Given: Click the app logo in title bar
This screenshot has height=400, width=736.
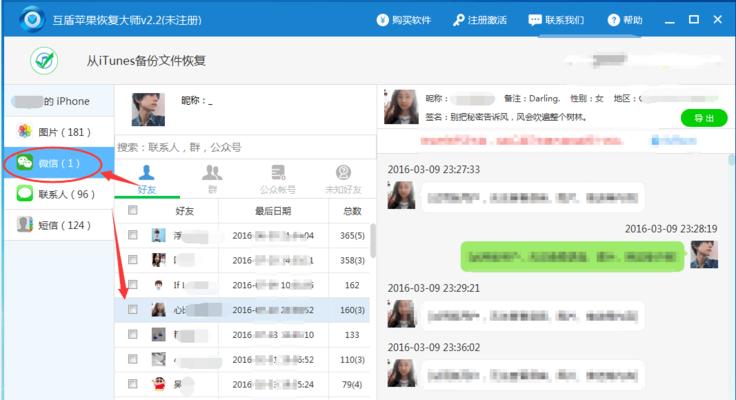Looking at the screenshot, I should click(x=32, y=20).
